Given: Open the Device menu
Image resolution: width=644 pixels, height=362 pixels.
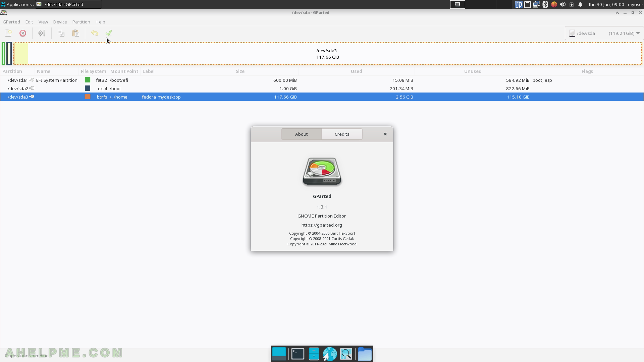Looking at the screenshot, I should pyautogui.click(x=60, y=22).
